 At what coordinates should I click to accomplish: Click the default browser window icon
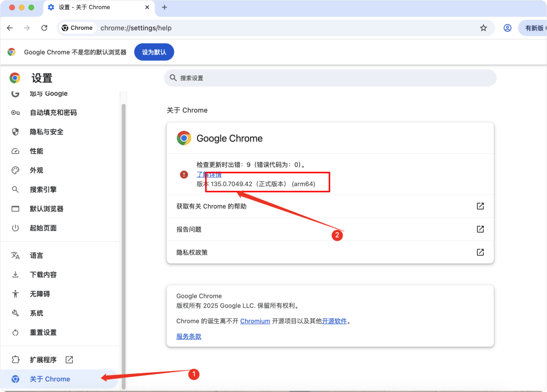click(15, 209)
